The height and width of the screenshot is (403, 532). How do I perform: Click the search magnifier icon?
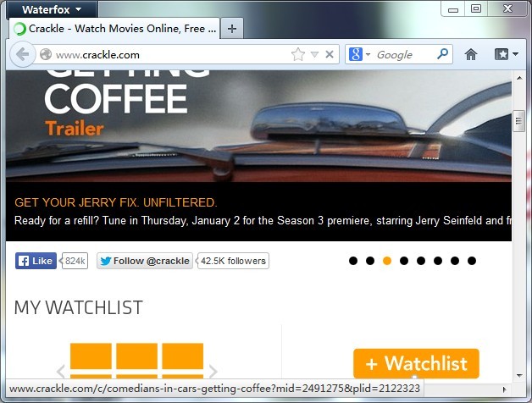[442, 54]
